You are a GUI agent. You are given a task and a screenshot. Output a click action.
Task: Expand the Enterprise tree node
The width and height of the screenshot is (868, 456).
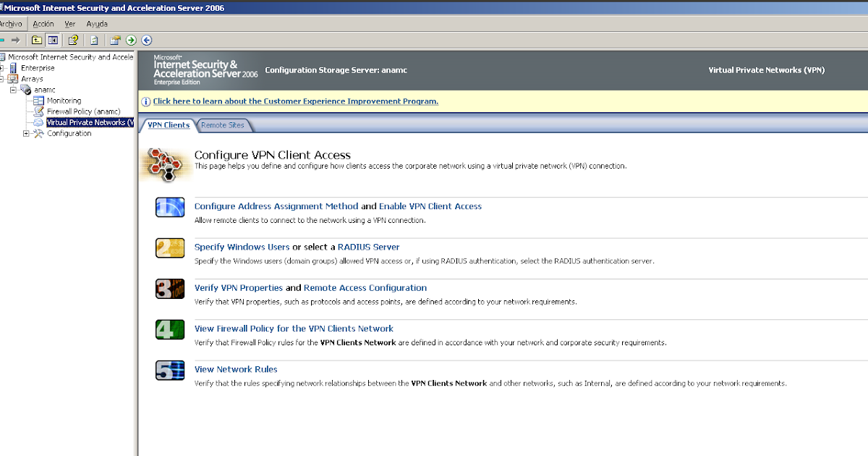click(2, 68)
